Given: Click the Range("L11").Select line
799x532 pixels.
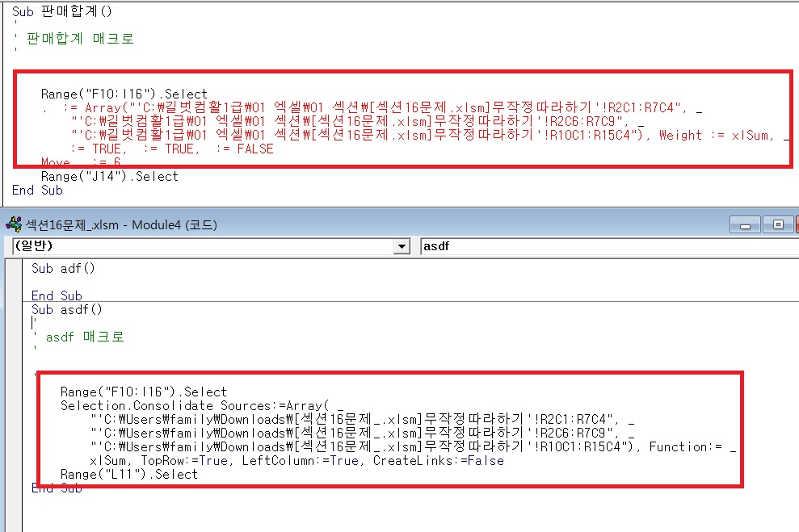Looking at the screenshot, I should coord(128,474).
